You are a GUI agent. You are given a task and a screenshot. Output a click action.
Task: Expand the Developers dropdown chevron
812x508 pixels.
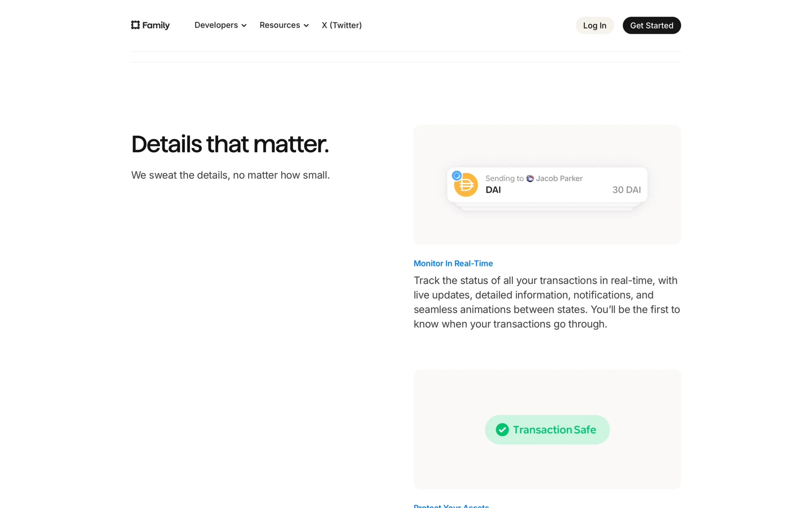(244, 26)
